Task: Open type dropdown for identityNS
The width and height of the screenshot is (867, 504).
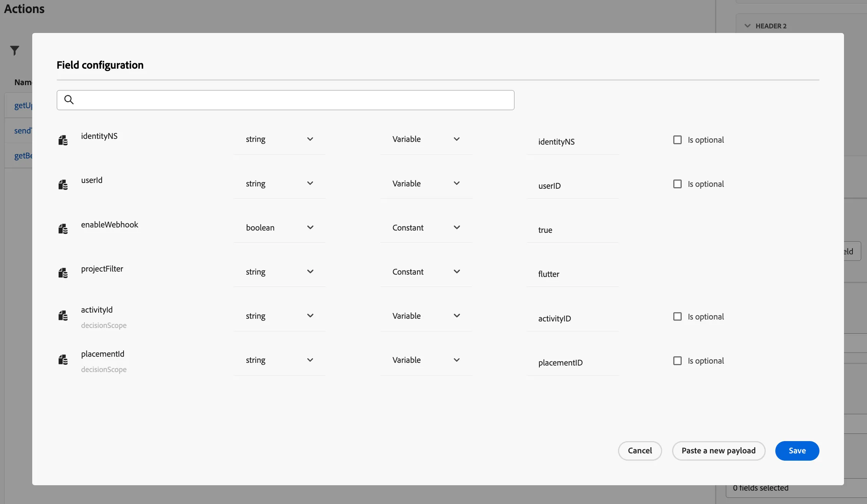Action: point(280,139)
